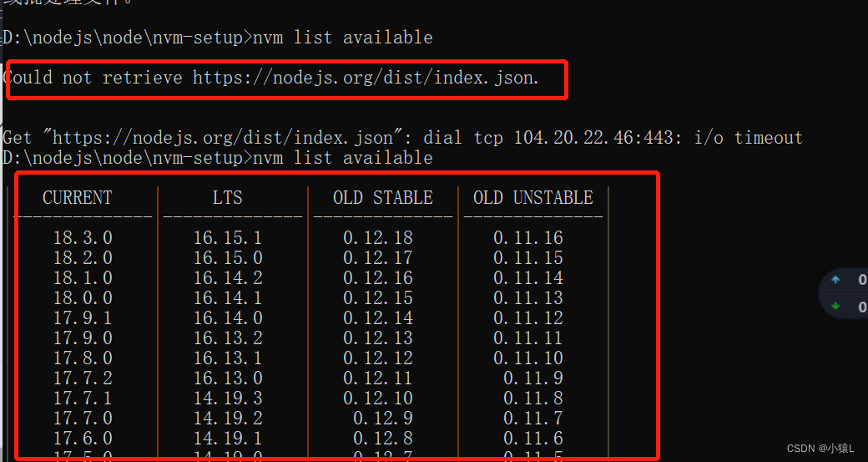Click LTS version 16.15.0

click(x=228, y=257)
